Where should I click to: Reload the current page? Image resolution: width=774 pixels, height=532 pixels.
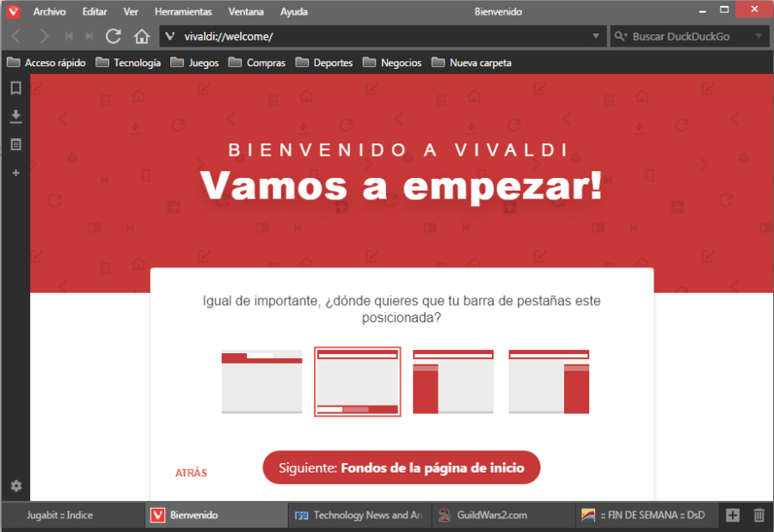pyautogui.click(x=114, y=36)
